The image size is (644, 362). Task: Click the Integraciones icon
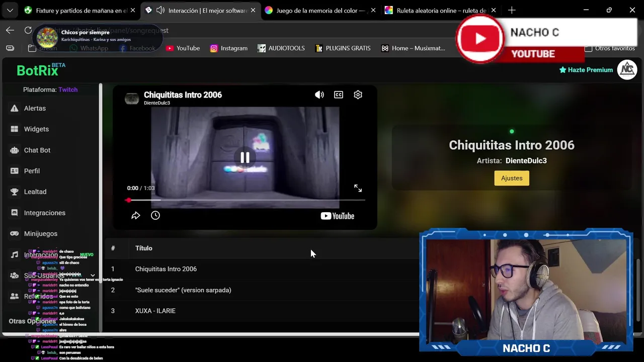[x=14, y=213]
